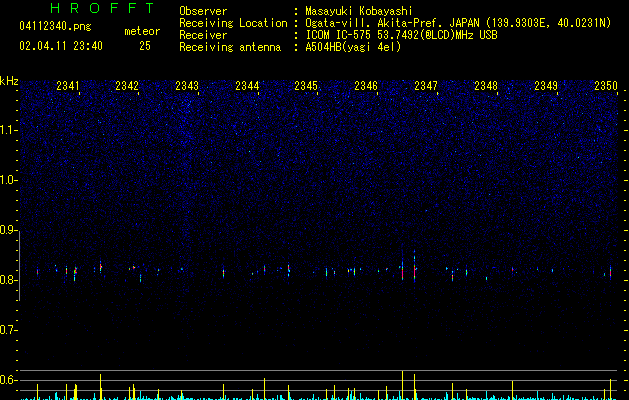Select the ICOM IC-575 53.7492 MHz receiver text

point(401,35)
